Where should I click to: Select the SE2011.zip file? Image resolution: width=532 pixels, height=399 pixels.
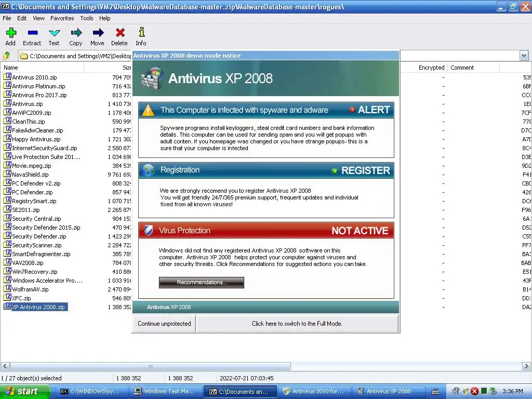(x=26, y=210)
